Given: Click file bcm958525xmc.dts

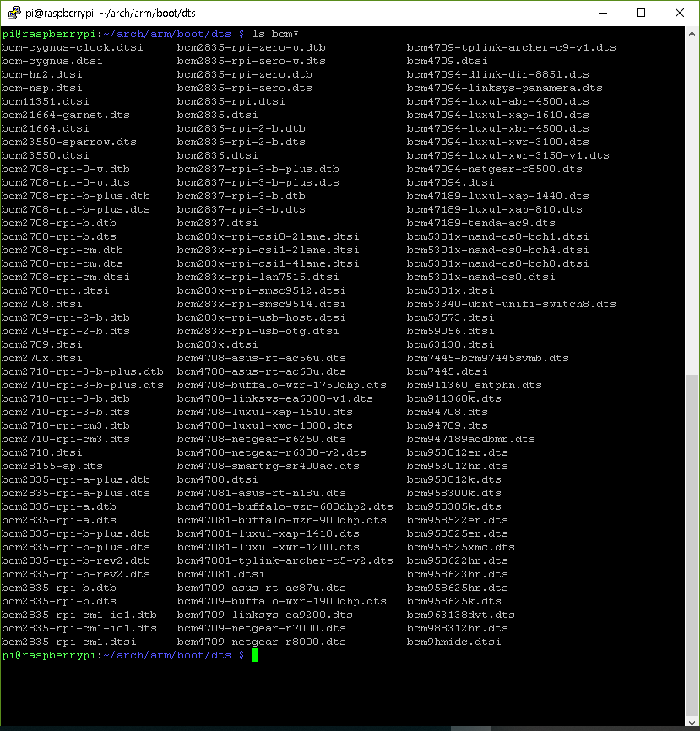Looking at the screenshot, I should (x=461, y=548).
